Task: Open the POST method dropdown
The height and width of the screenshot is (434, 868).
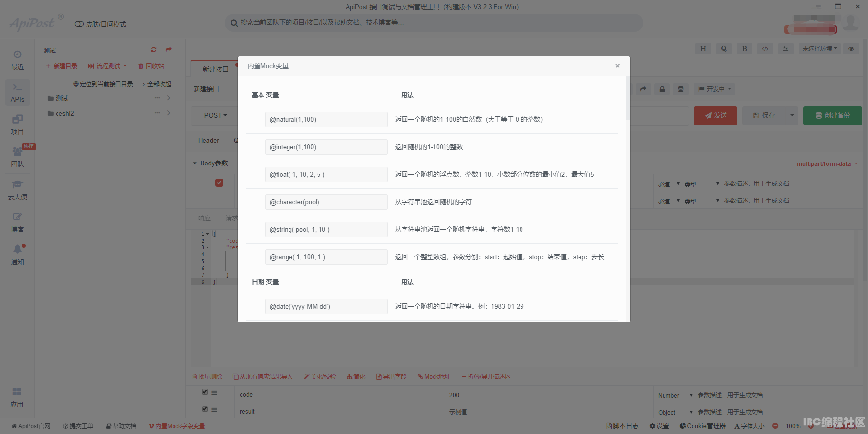Action: (x=215, y=115)
